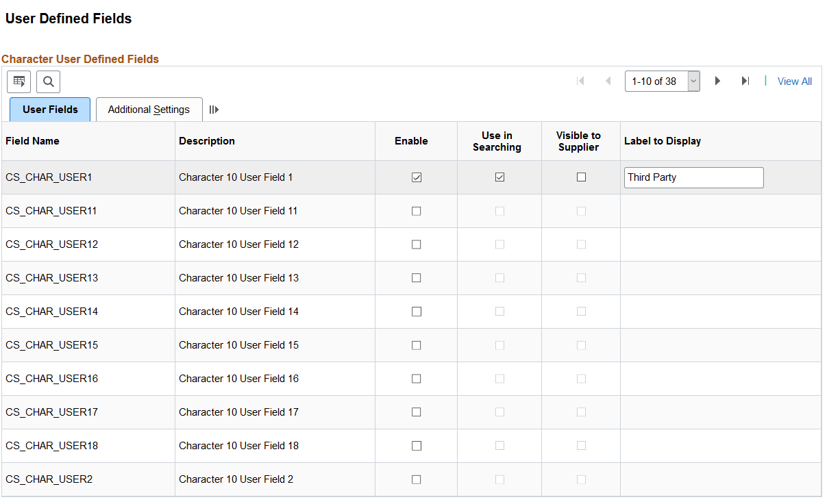Uncheck Enable for CS_CHAR_USER1
The image size is (840, 504).
(416, 177)
